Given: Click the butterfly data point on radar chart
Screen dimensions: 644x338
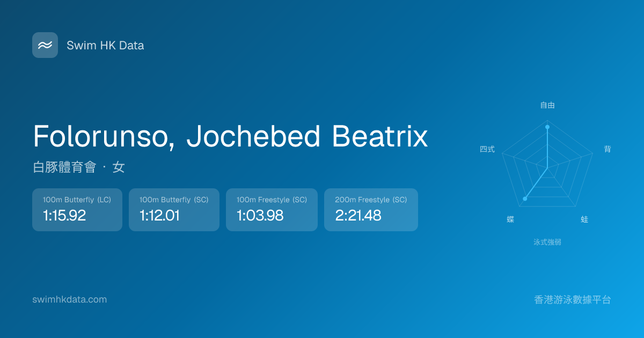Looking at the screenshot, I should 525,199.
